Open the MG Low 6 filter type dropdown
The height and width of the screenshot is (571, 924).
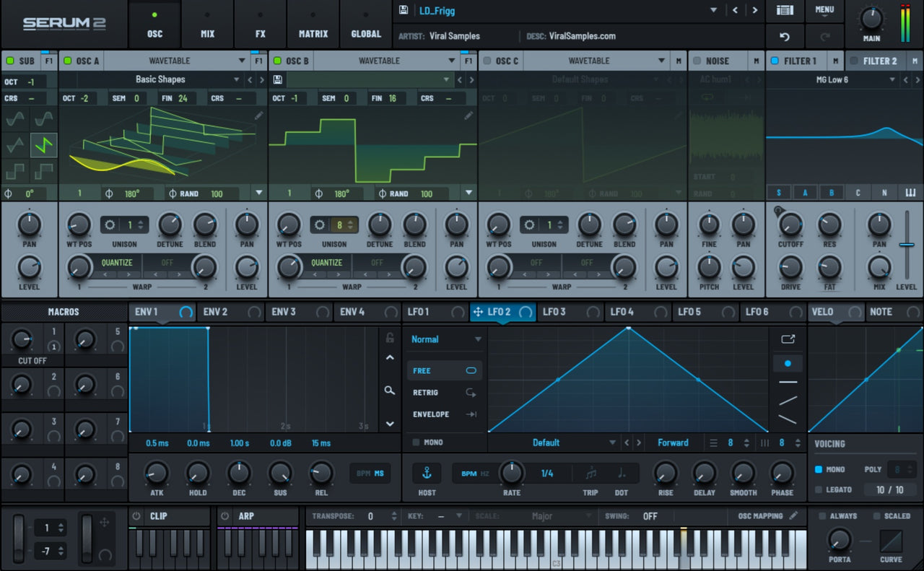click(x=892, y=79)
